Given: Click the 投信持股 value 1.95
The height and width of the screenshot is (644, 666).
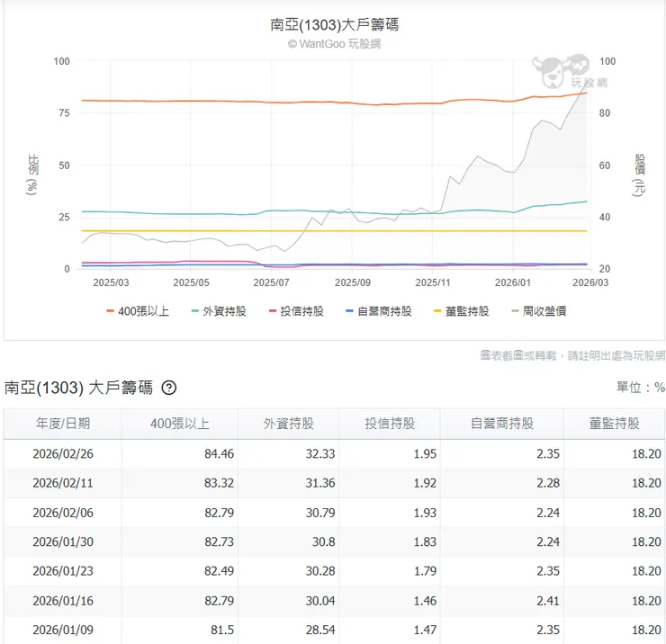Looking at the screenshot, I should point(425,454).
